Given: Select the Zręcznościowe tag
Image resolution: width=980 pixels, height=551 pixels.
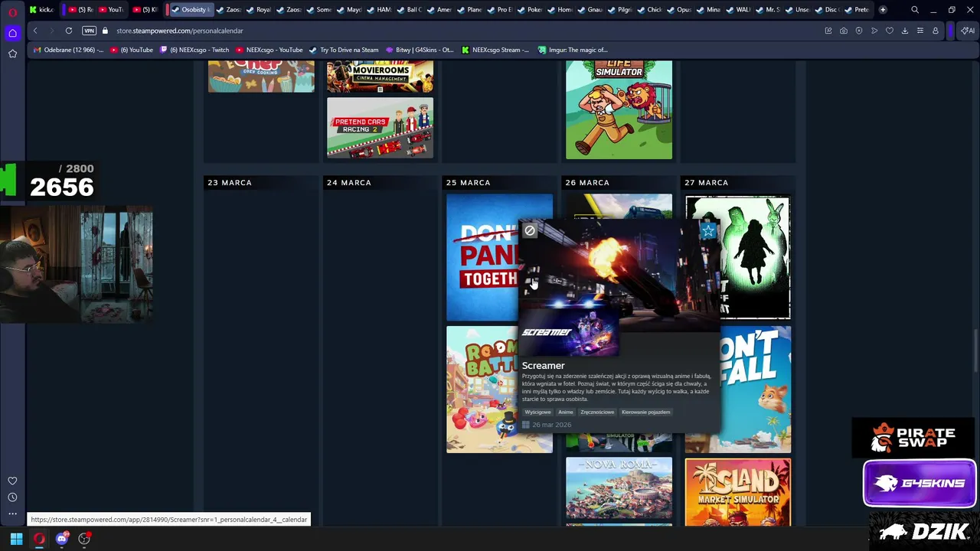Looking at the screenshot, I should pyautogui.click(x=597, y=412).
